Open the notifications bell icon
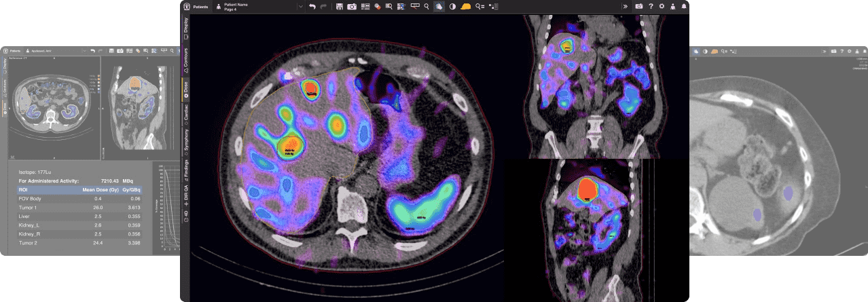Image resolution: width=868 pixels, height=302 pixels. pyautogui.click(x=683, y=6)
